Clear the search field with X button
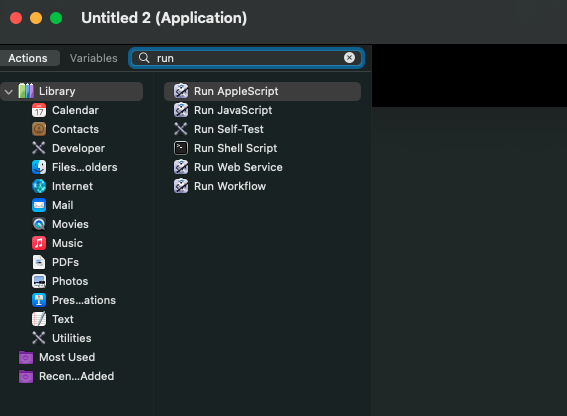The image size is (567, 416). click(349, 58)
